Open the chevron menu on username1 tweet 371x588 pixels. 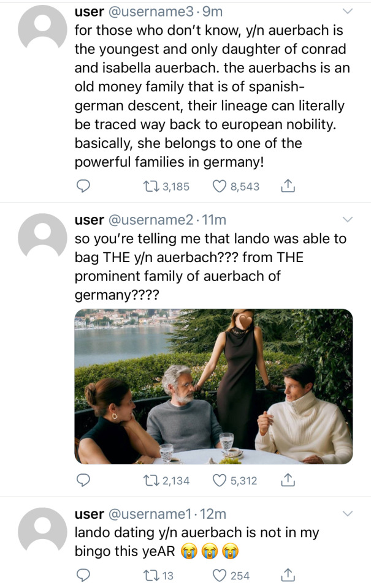(347, 513)
